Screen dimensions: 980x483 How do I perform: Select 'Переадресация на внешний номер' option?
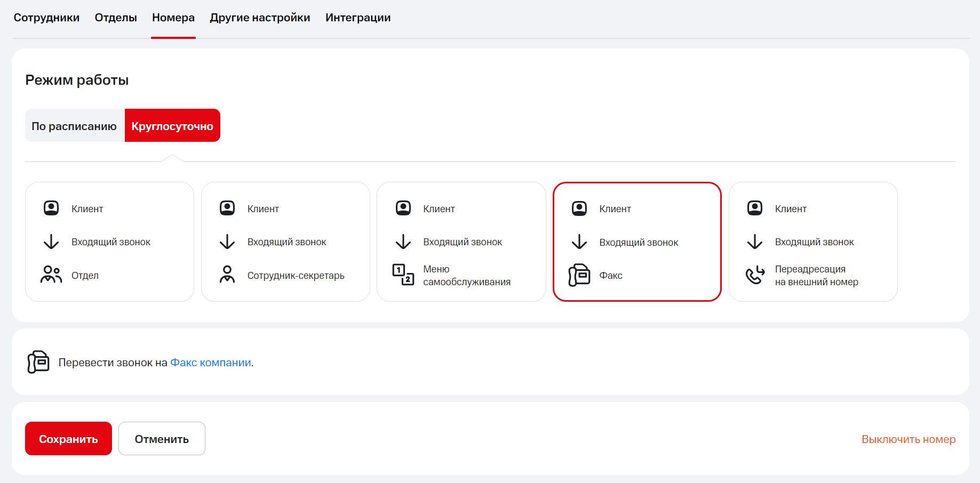812,242
